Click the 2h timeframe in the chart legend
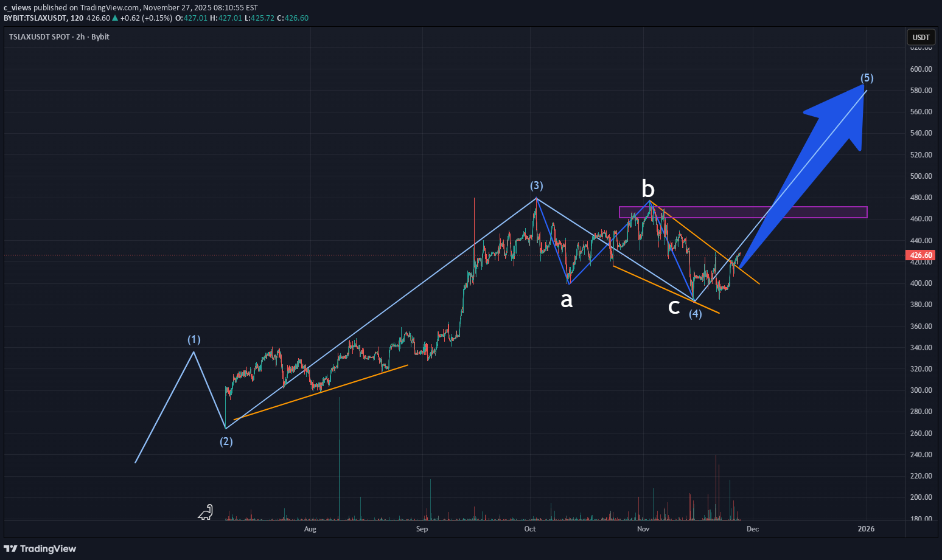 (80, 36)
